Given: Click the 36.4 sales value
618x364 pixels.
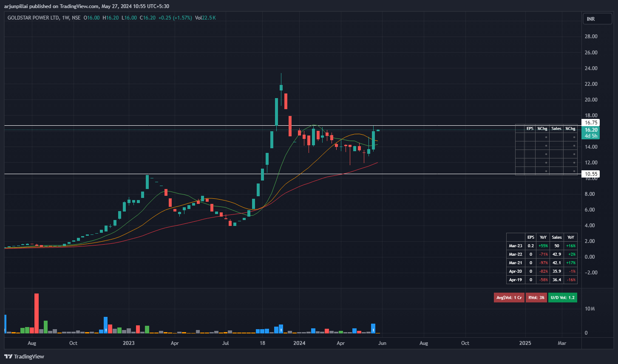Looking at the screenshot, I should (x=557, y=280).
